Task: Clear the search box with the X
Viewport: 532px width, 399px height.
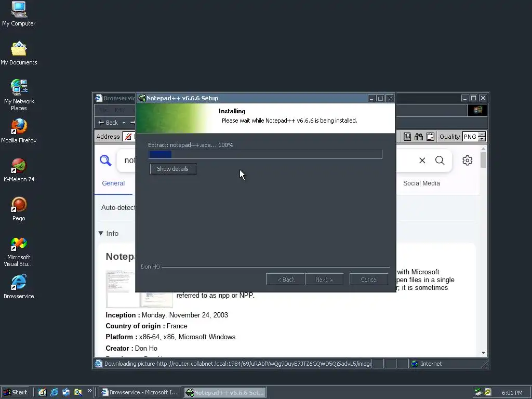Action: [422, 161]
